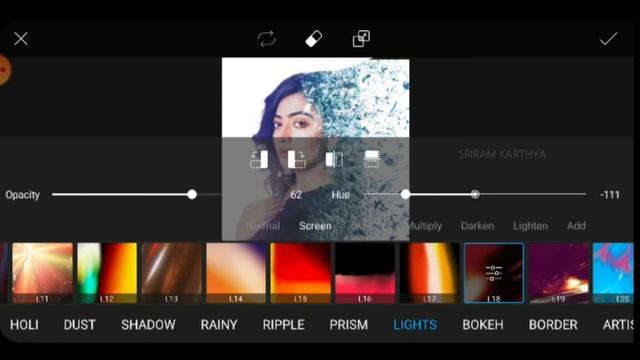The height and width of the screenshot is (360, 640).
Task: Open the layers overlay icon
Action: [x=361, y=39]
